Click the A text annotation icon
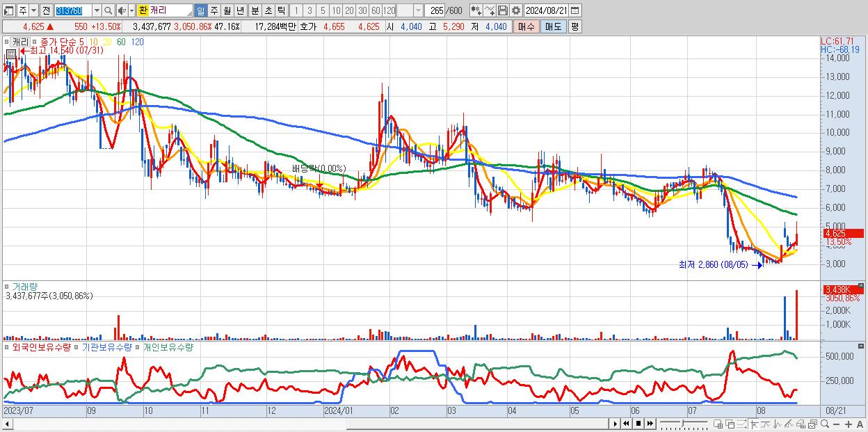Image resolution: width=868 pixels, height=432 pixels. (x=860, y=424)
